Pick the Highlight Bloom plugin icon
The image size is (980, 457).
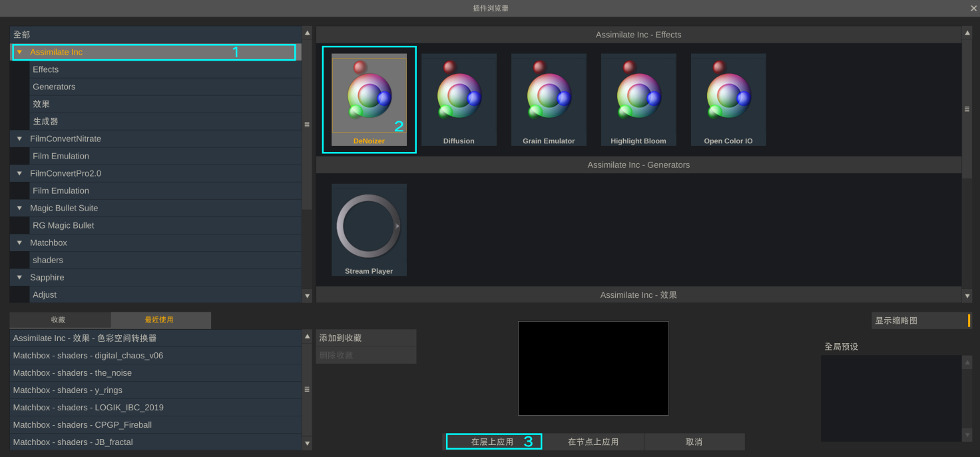coord(638,99)
